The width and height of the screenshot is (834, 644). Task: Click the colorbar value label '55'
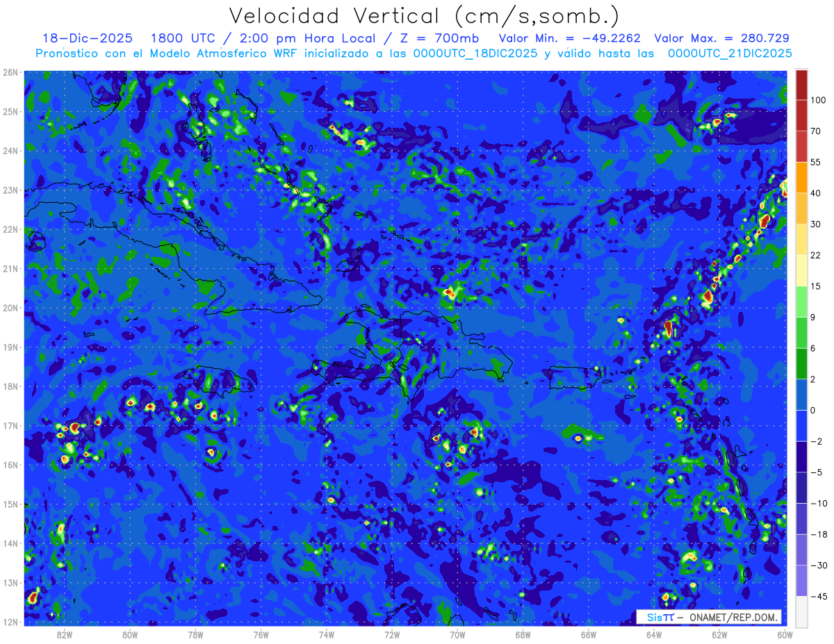816,162
